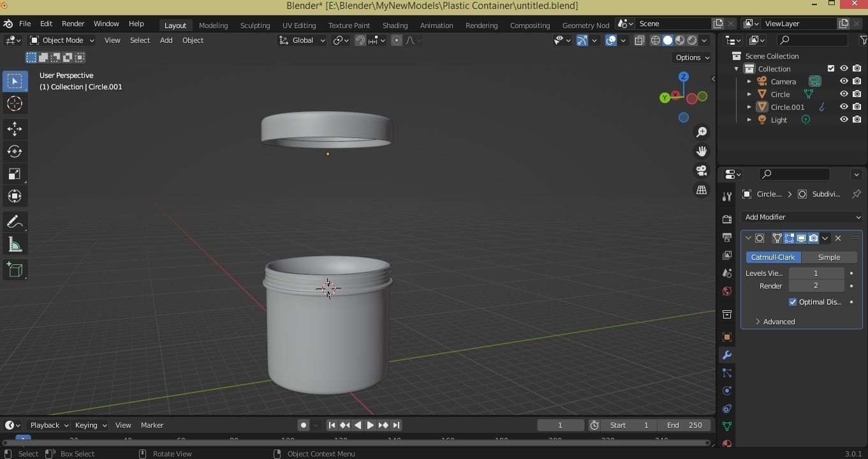Toggle the camera view icon

(x=702, y=170)
